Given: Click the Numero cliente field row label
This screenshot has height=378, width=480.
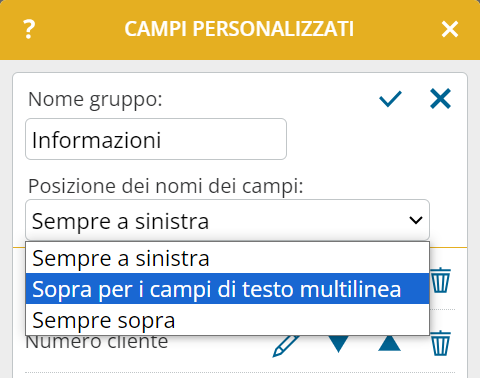Looking at the screenshot, I should (97, 342).
